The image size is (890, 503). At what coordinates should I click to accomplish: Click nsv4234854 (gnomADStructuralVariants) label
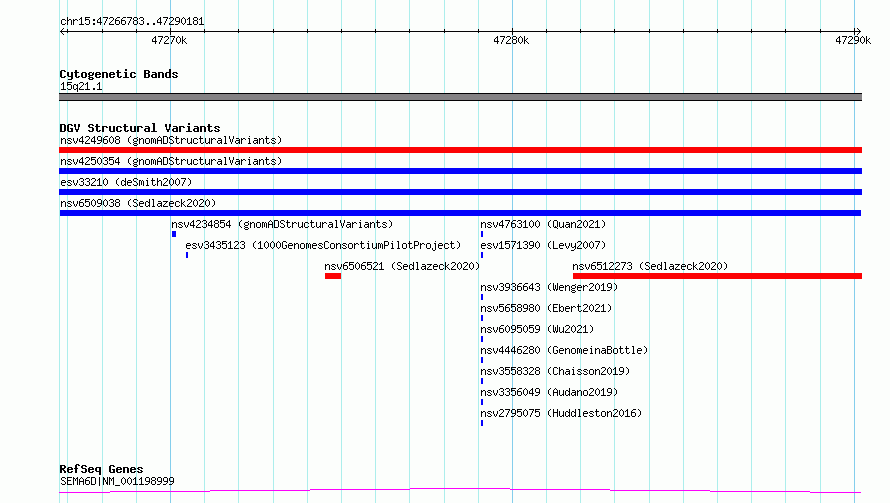[282, 224]
